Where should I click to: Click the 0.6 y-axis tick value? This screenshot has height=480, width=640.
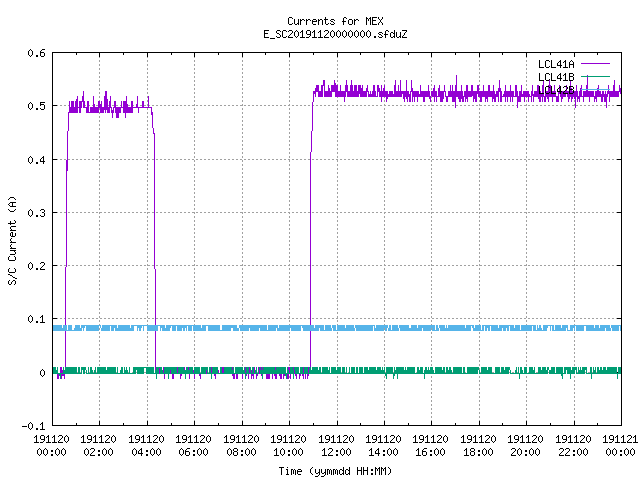click(36, 53)
